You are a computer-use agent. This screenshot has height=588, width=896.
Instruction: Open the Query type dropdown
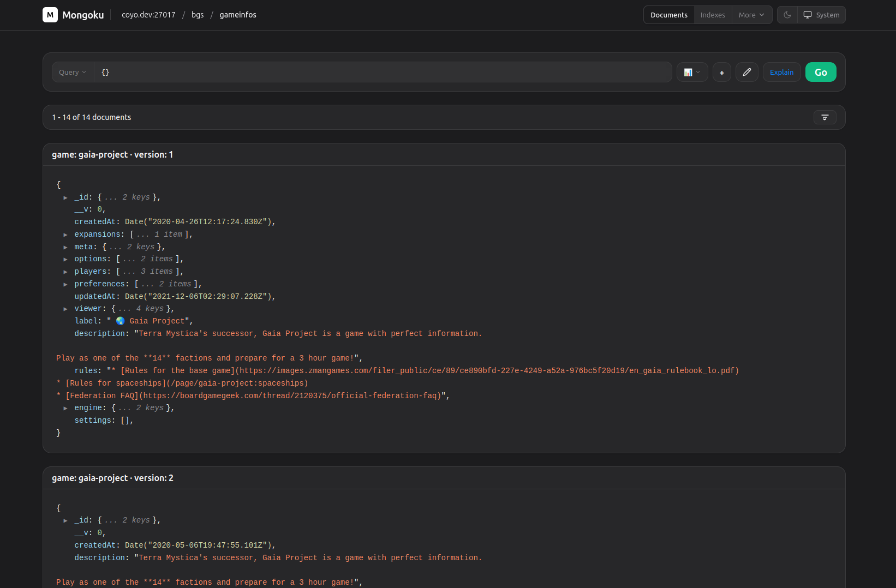coord(73,72)
